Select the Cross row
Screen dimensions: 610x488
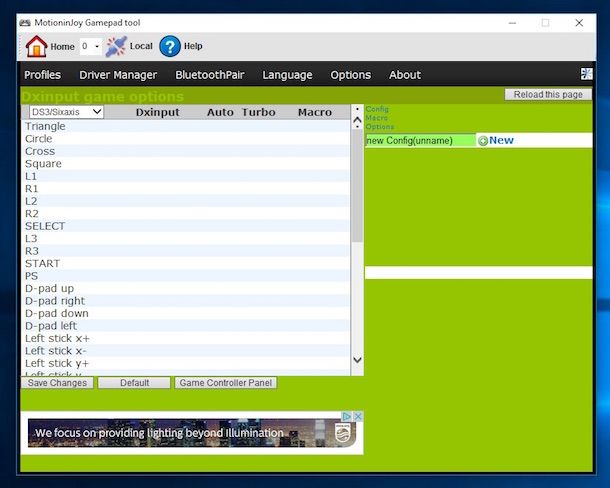point(186,151)
